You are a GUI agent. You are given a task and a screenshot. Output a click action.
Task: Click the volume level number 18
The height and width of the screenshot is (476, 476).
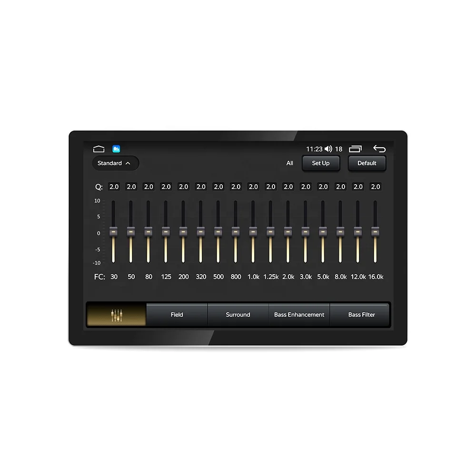point(339,149)
